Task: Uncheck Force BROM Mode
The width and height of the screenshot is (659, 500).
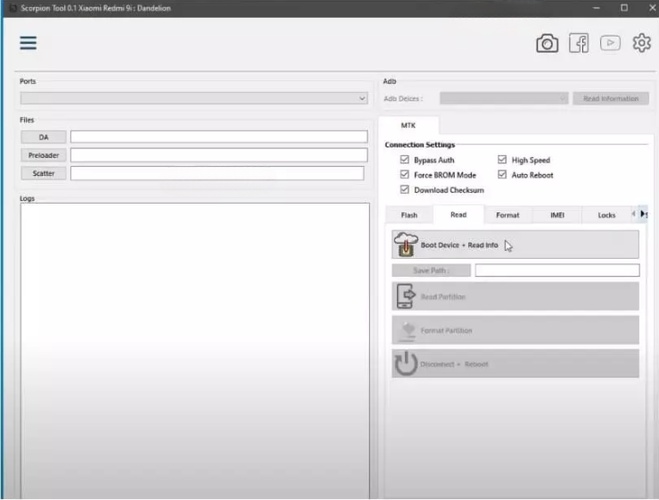Action: click(x=404, y=175)
